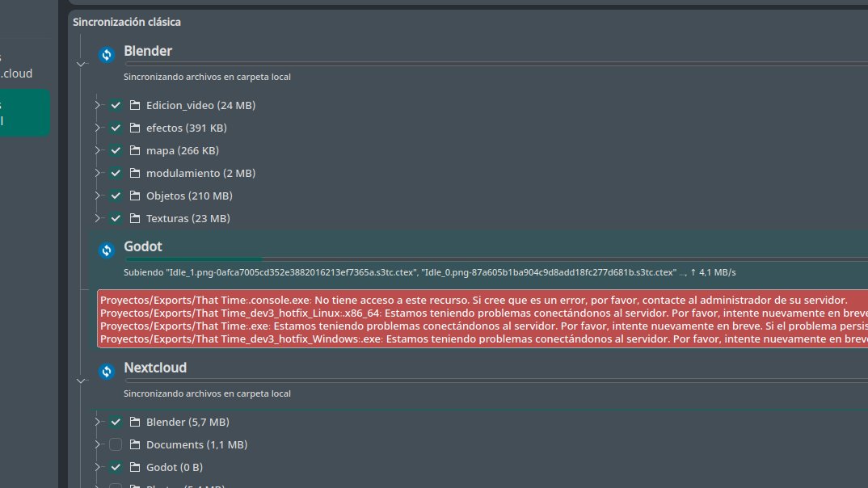Click the Godot sync status icon

(107, 250)
